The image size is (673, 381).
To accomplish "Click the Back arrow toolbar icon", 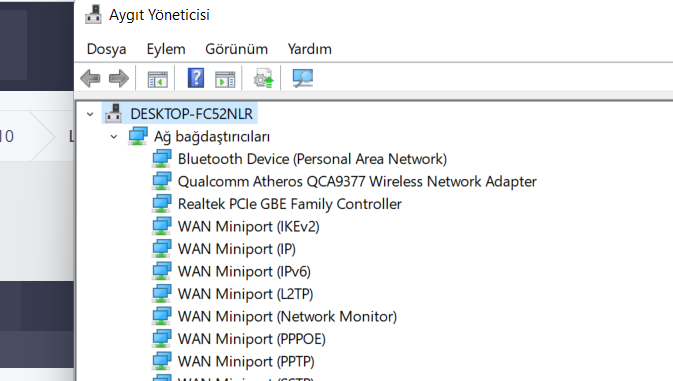I will [x=90, y=79].
